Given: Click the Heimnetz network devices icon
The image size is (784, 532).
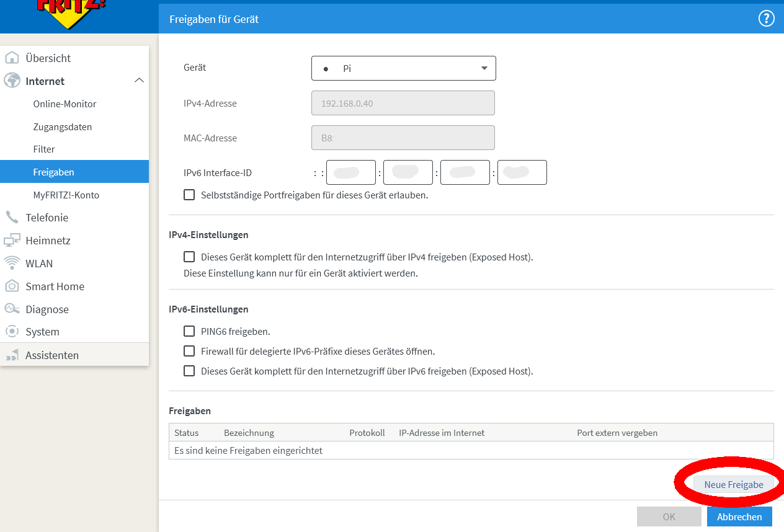Looking at the screenshot, I should 12,241.
